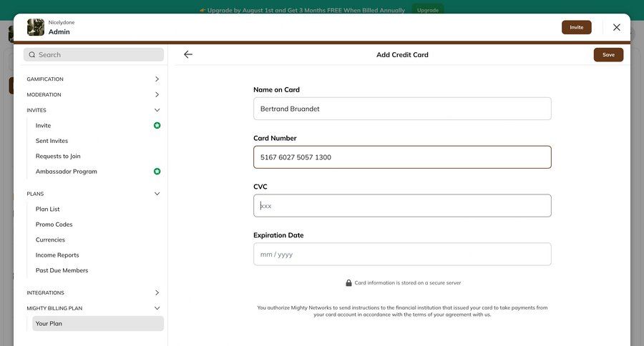
Task: Focus the Search field in sidebar
Action: pyautogui.click(x=94, y=54)
